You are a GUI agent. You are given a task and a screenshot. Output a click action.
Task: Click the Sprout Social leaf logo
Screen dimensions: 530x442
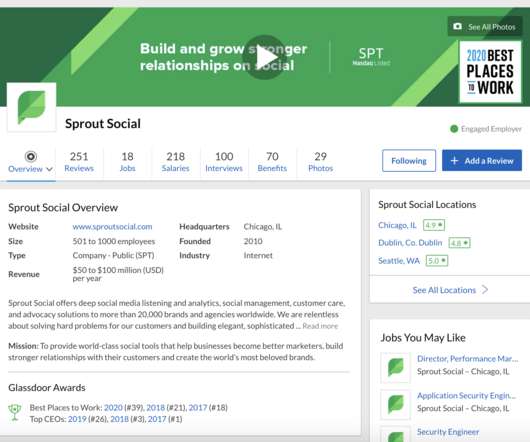31,107
